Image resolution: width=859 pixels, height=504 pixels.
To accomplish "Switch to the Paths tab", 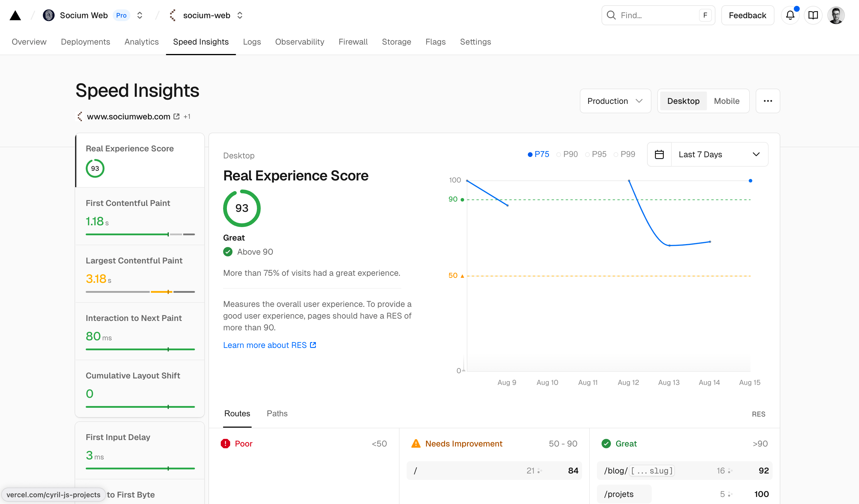I will point(277,413).
